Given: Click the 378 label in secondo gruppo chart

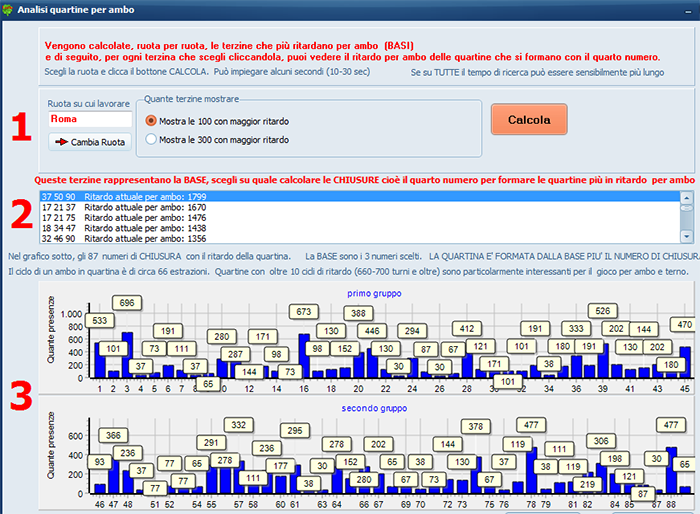Looking at the screenshot, I should [x=475, y=426].
